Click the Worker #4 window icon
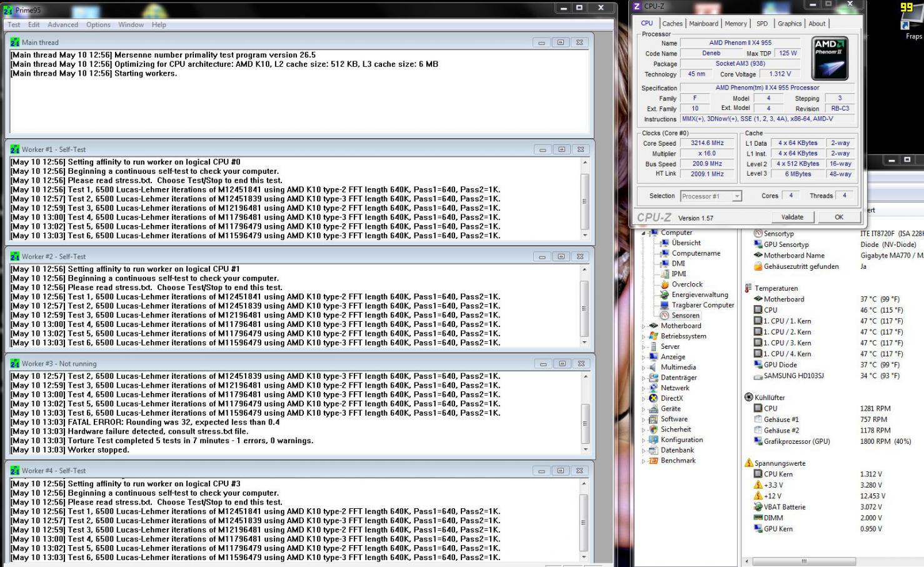 15,471
